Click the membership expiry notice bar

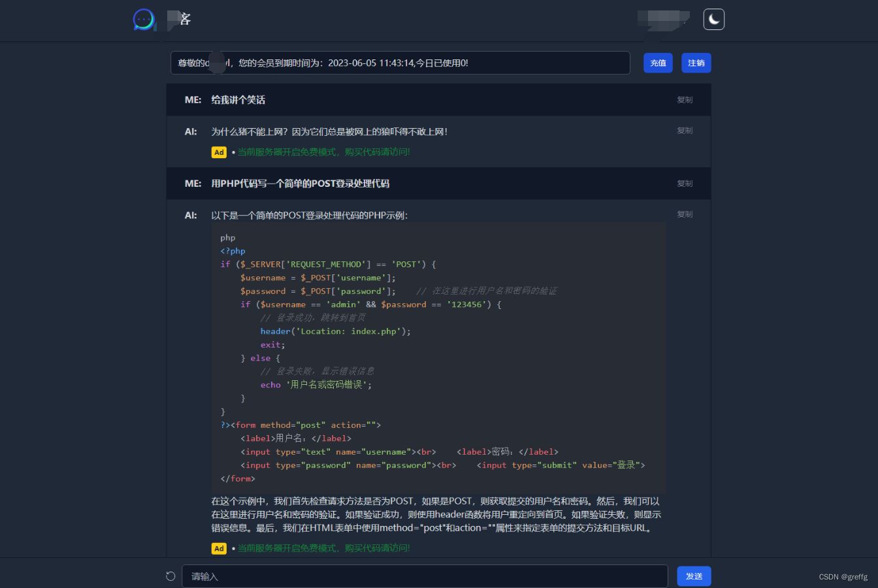[400, 63]
